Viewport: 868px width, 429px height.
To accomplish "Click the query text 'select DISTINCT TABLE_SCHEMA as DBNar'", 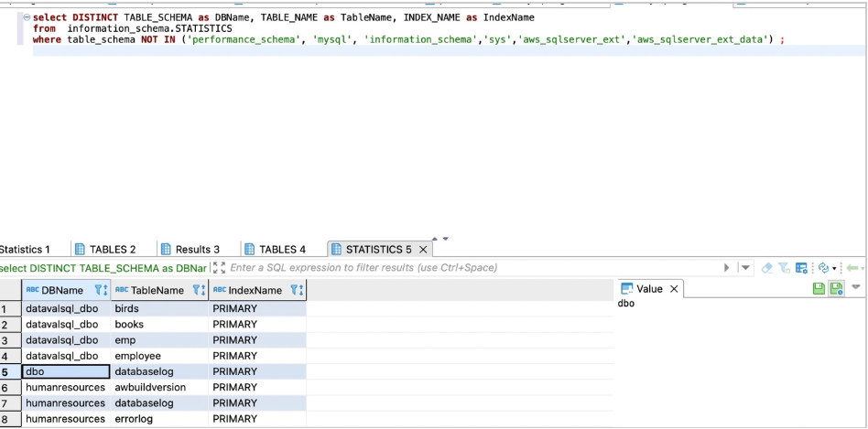I will point(103,268).
